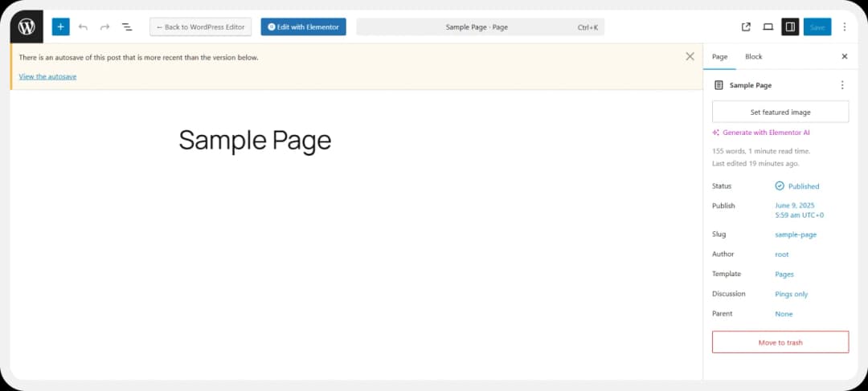Toggle the settings sidebar icon
Screen dimensions: 868x391
click(790, 26)
